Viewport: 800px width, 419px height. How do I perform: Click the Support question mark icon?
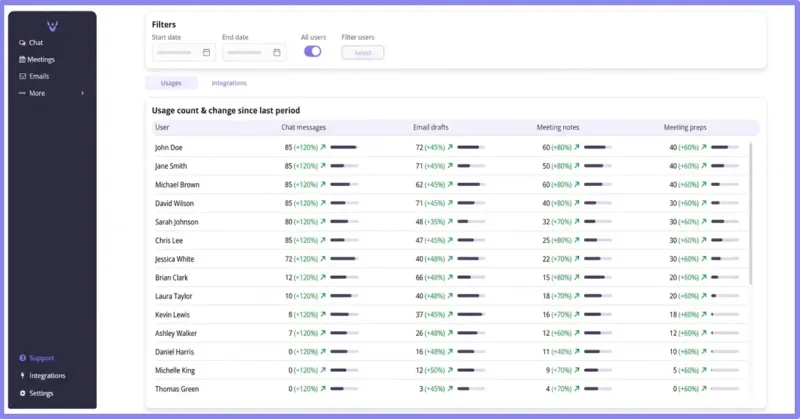click(x=22, y=358)
